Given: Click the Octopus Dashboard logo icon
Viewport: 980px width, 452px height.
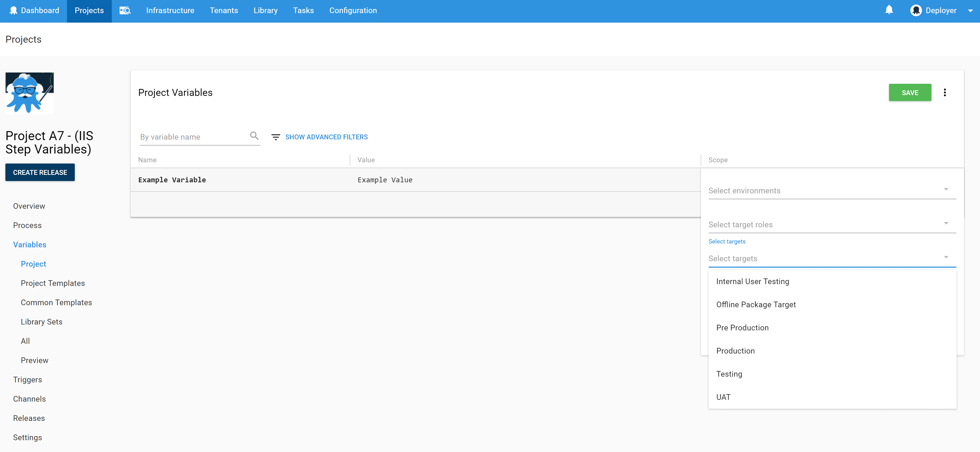Looking at the screenshot, I should (13, 11).
